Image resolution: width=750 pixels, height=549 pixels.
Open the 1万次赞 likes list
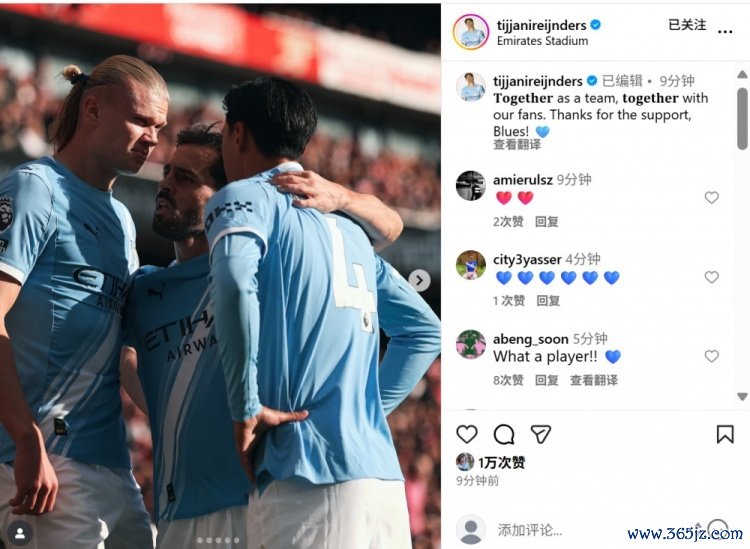coord(502,462)
